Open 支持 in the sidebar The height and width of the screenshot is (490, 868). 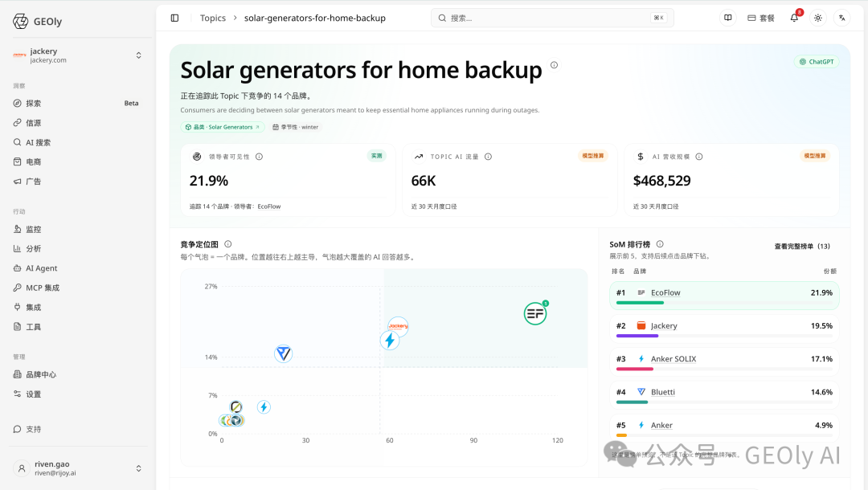pos(76,429)
